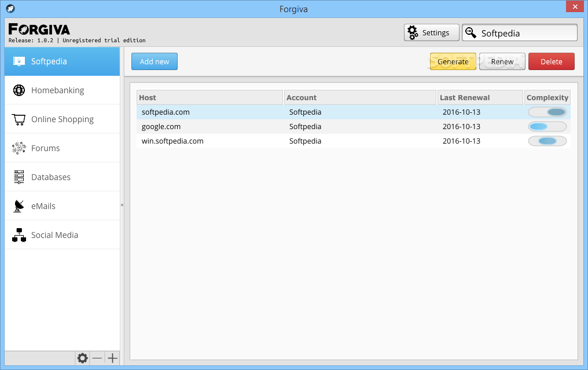Image resolution: width=588 pixels, height=370 pixels.
Task: Click the red Delete button
Action: coord(551,61)
